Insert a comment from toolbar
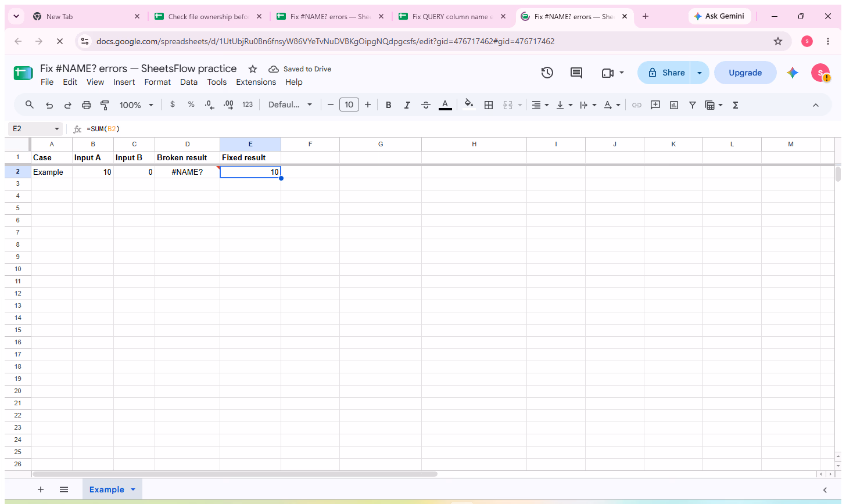The image size is (846, 504). 655,105
